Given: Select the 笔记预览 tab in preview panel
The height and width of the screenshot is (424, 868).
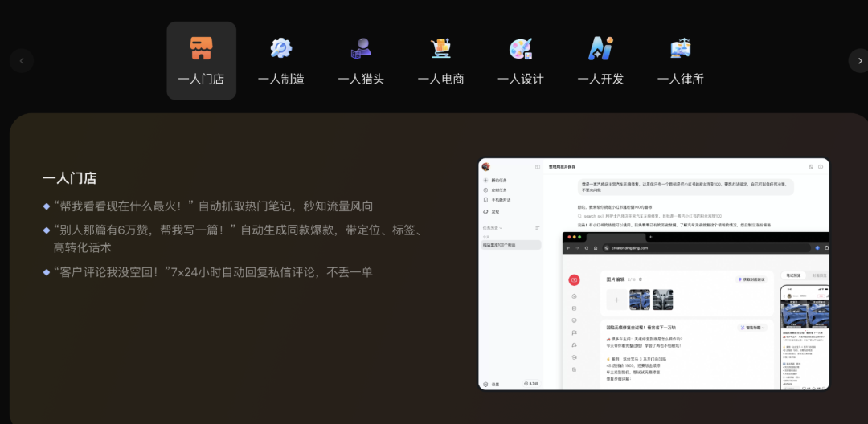Looking at the screenshot, I should [792, 275].
